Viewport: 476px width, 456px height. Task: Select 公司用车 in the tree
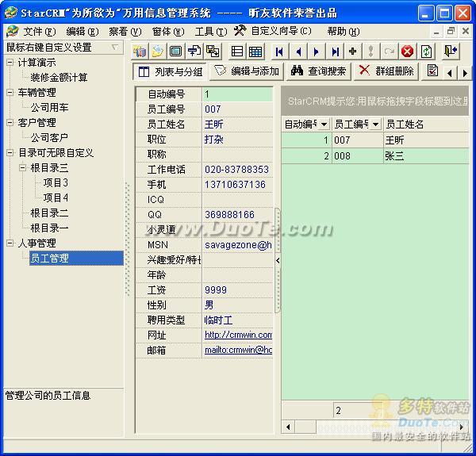pyautogui.click(x=49, y=107)
